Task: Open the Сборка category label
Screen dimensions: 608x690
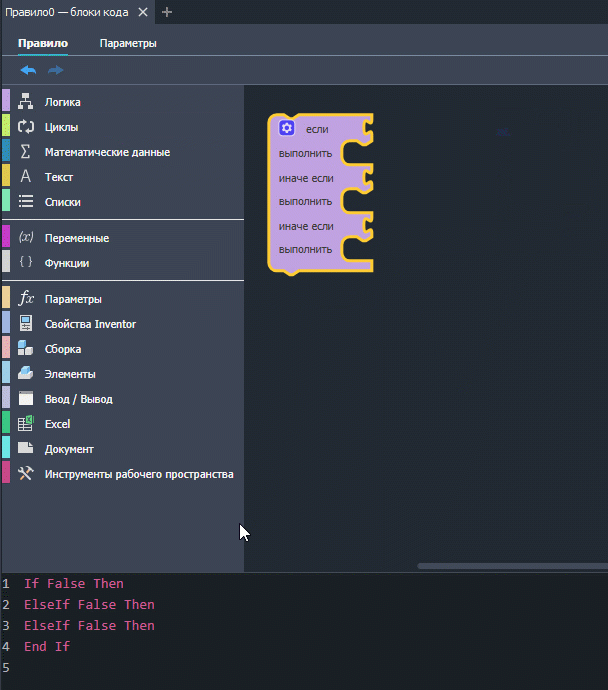Action: [x=63, y=349]
